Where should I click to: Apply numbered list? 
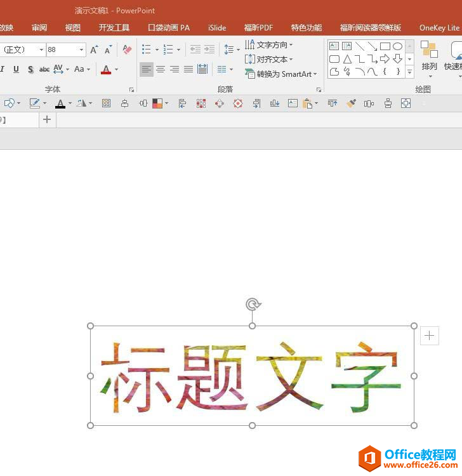[x=168, y=49]
